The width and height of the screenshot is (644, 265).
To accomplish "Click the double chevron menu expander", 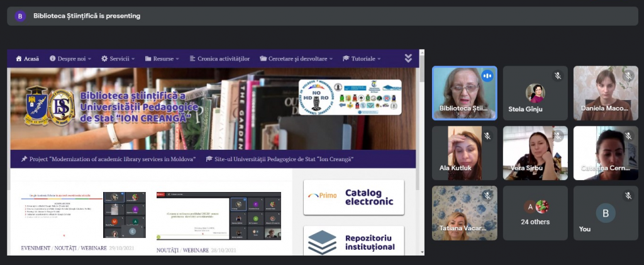I will (x=408, y=59).
